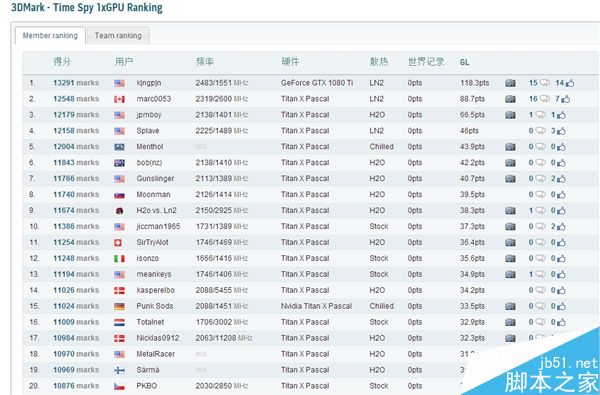Click thumbs-up in Splave row
The image size is (600, 395).
coord(561,131)
